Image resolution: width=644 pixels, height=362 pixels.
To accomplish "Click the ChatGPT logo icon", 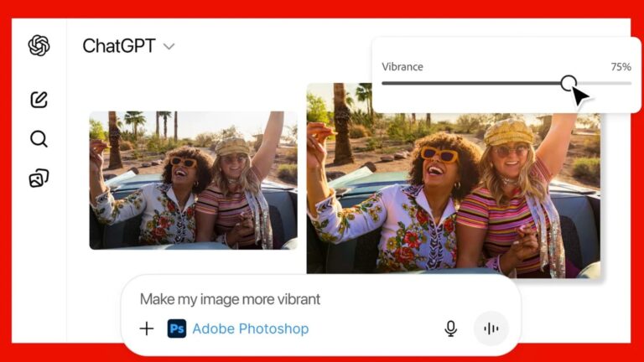I will click(39, 45).
